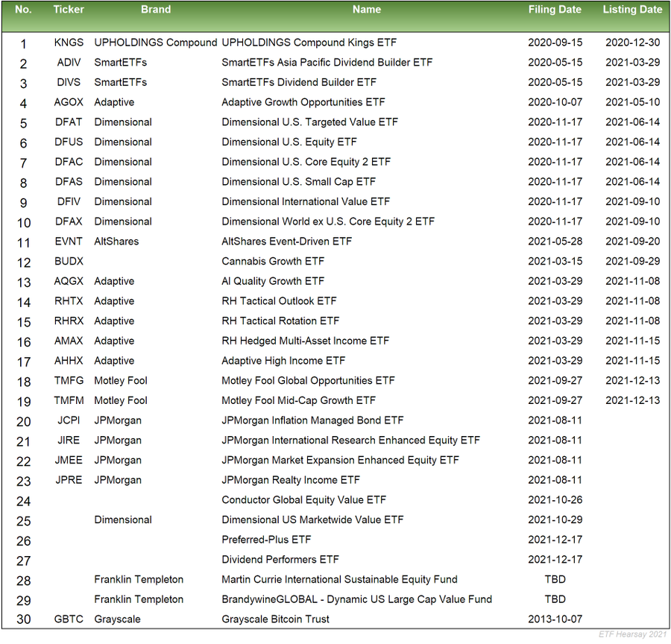Select the GBTC ticker cell

click(69, 619)
